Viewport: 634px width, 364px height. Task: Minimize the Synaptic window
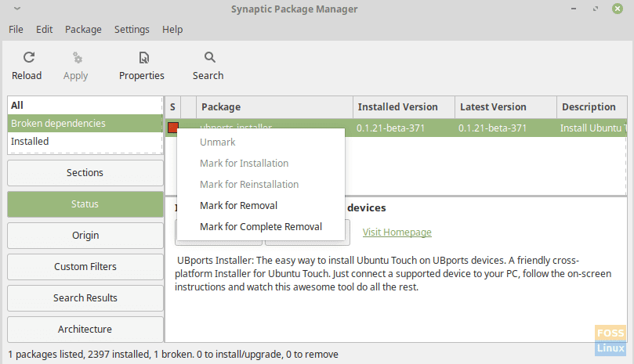pyautogui.click(x=574, y=9)
